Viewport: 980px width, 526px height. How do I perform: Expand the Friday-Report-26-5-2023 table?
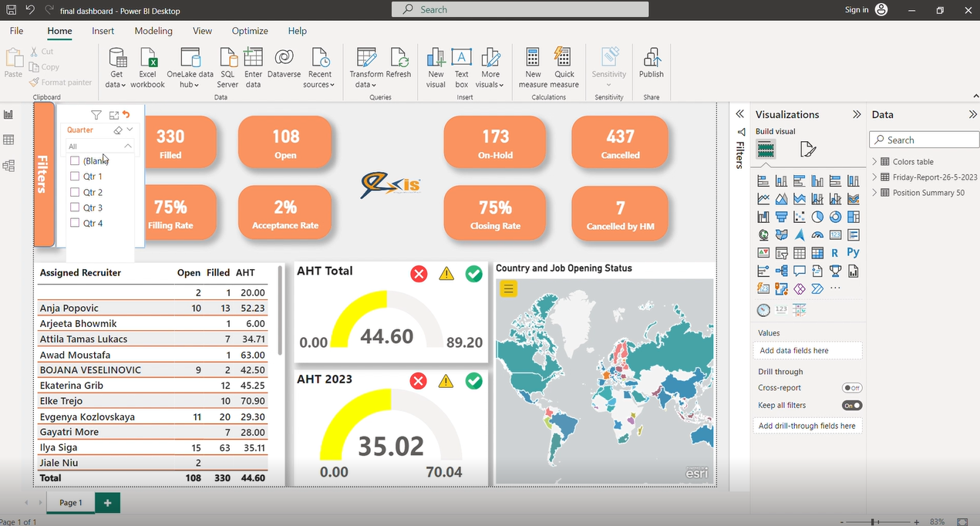pyautogui.click(x=875, y=177)
